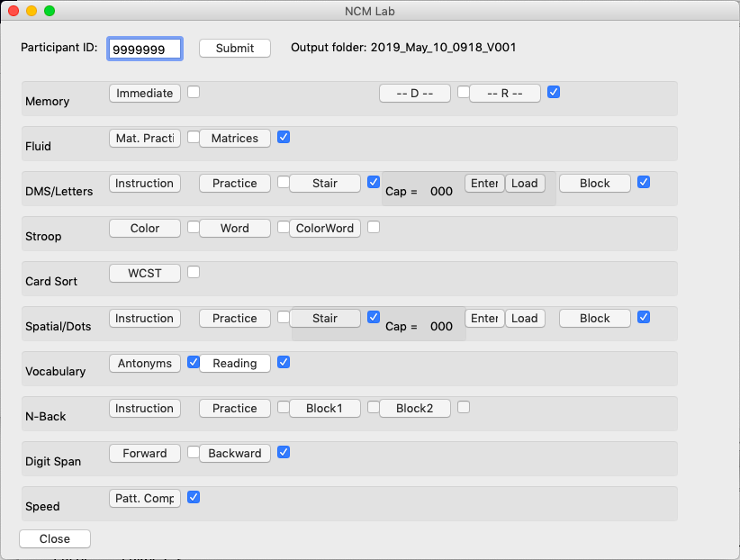The height and width of the screenshot is (560, 740).
Task: Uncheck the Patt. Comp checkbox
Action: tap(194, 497)
